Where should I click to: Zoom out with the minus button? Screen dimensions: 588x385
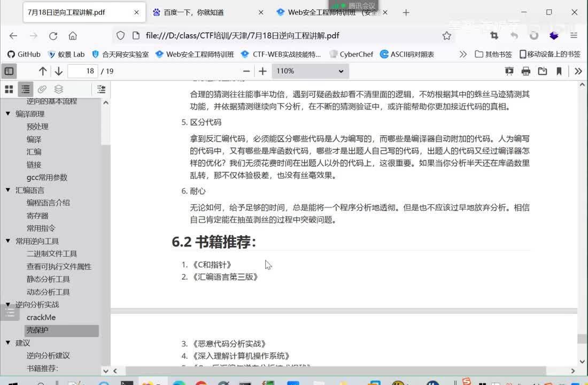coord(246,71)
